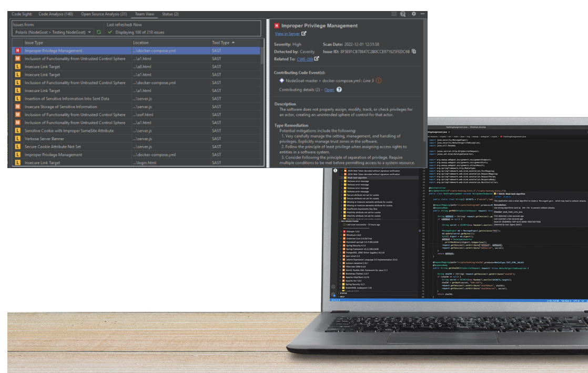Image resolution: width=588 pixels, height=373 pixels.
Task: Open Code Sight help icon in header
Action: coord(403,14)
